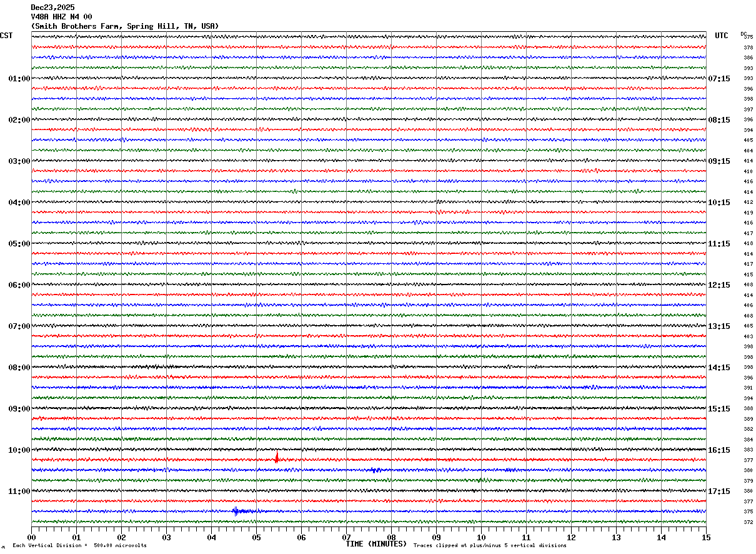756x554 pixels.
Task: Click the DC offset value 410
Action: [748, 171]
